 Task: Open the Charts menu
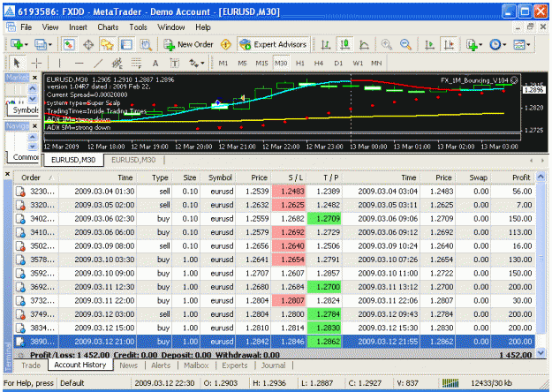108,27
